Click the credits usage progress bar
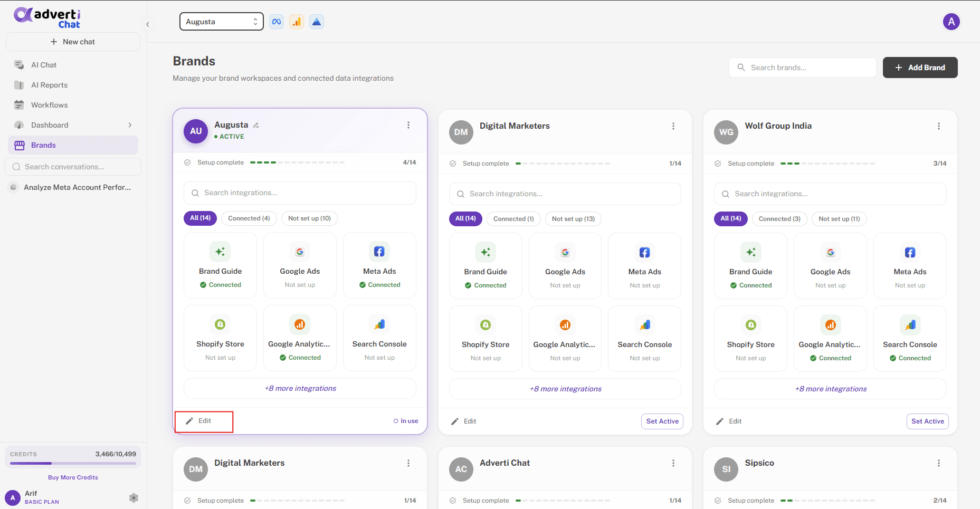This screenshot has width=980, height=509. click(x=73, y=463)
